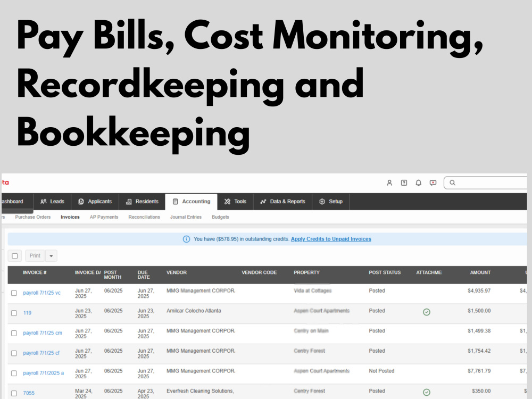
Task: Go to Journal Entries sub-tab
Action: click(x=186, y=217)
